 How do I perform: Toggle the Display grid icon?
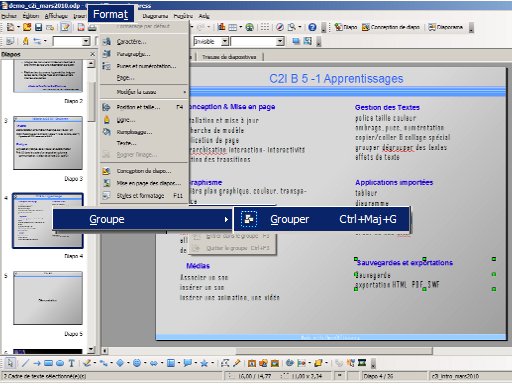point(265,27)
